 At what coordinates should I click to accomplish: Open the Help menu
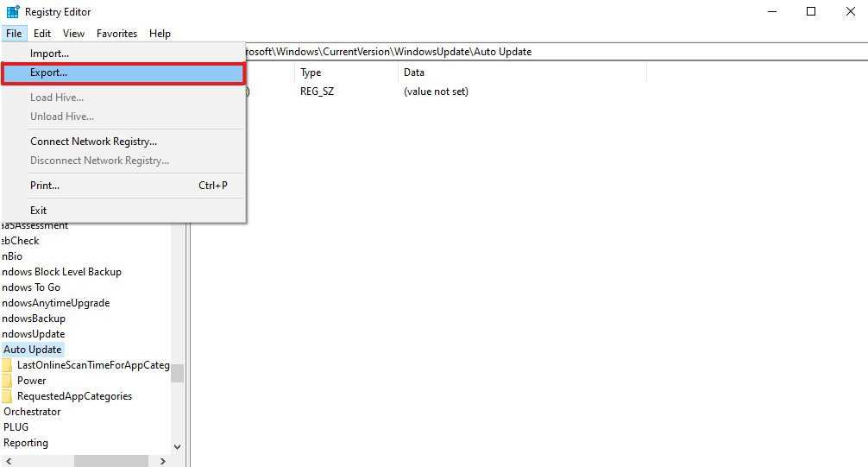(x=160, y=34)
